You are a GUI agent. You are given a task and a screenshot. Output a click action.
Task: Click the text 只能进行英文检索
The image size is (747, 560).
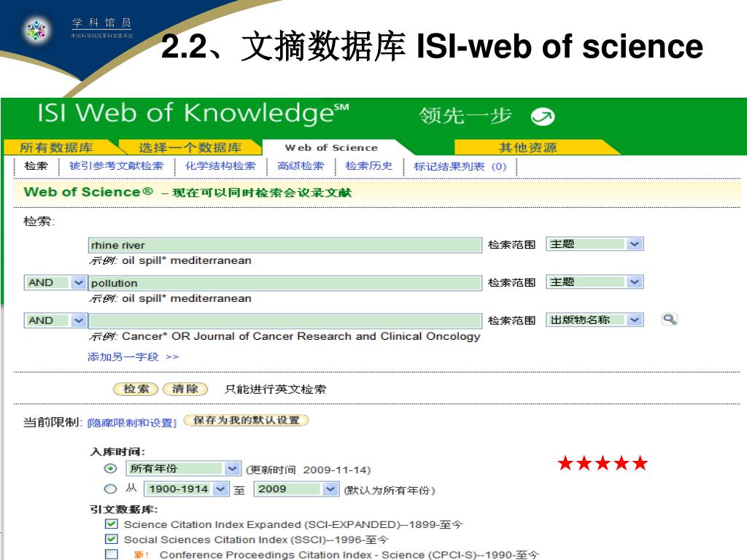pos(275,389)
